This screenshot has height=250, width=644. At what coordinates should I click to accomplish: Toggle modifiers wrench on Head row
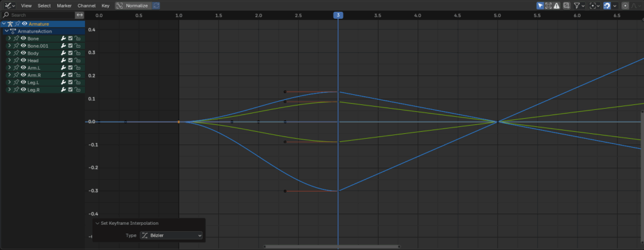pos(64,60)
